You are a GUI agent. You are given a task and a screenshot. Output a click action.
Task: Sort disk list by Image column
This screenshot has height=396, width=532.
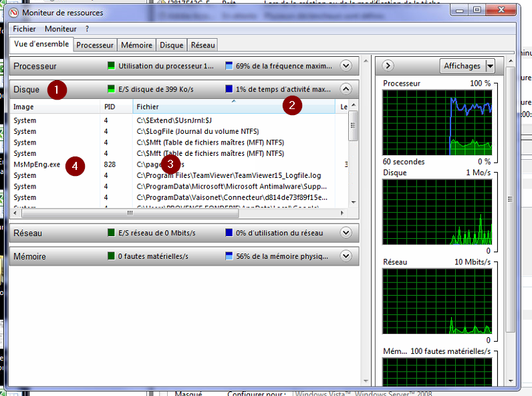(x=55, y=106)
